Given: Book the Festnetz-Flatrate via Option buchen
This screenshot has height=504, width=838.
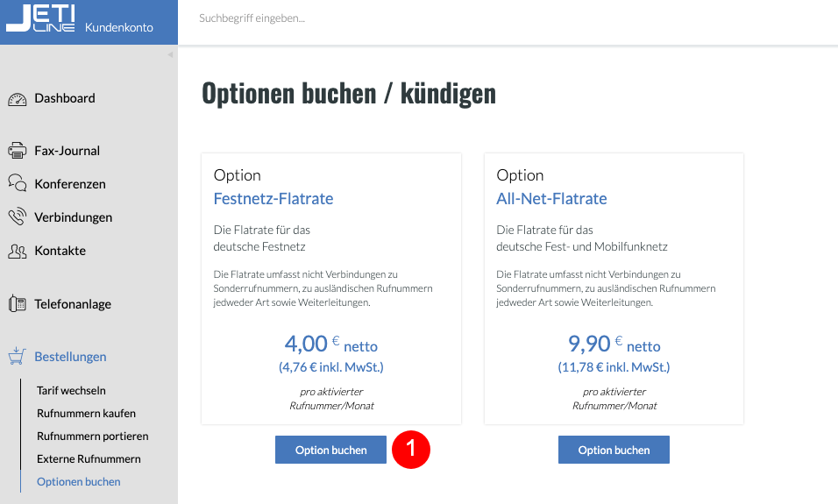Looking at the screenshot, I should click(330, 450).
